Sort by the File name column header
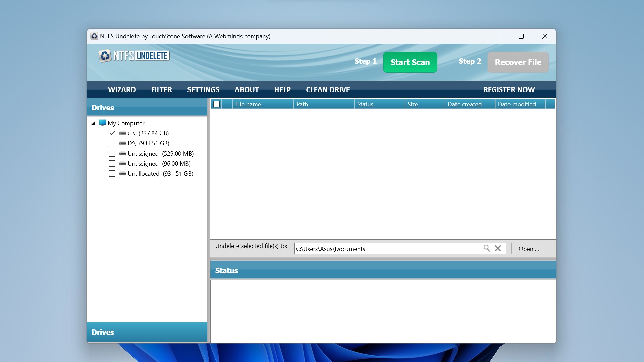Image resolution: width=644 pixels, height=362 pixels. [263, 104]
